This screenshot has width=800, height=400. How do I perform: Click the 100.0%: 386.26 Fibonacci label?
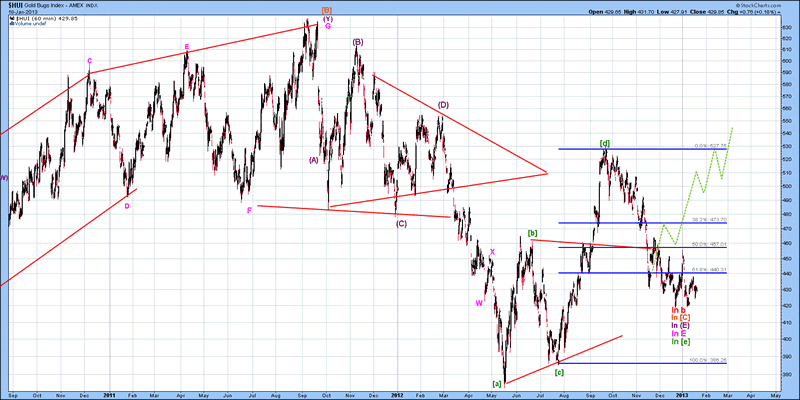tap(709, 360)
